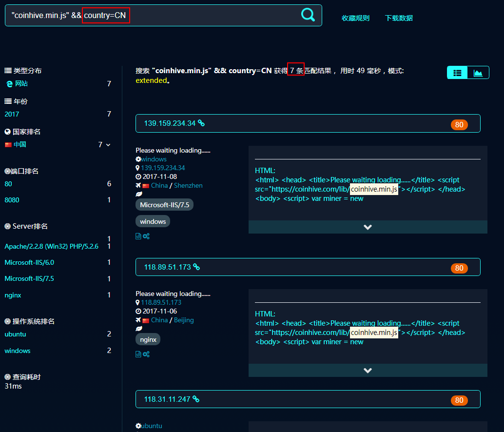
Task: Click nginx tag pill
Action: tap(148, 339)
